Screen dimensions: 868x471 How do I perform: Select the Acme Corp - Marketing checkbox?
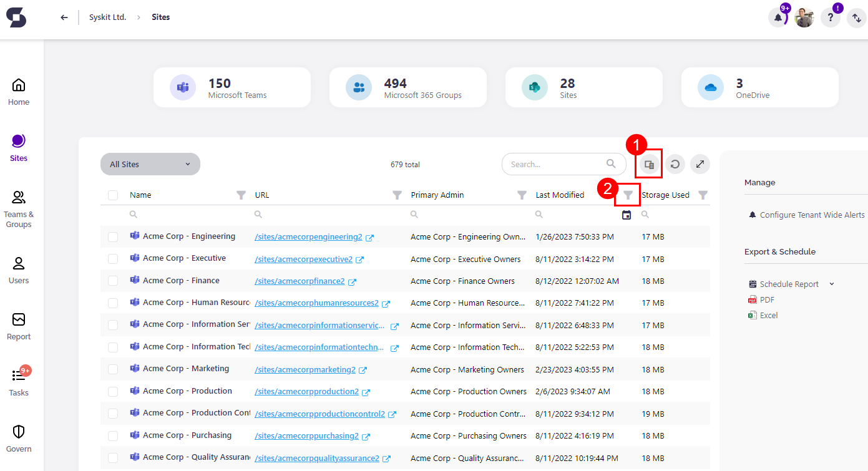113,369
